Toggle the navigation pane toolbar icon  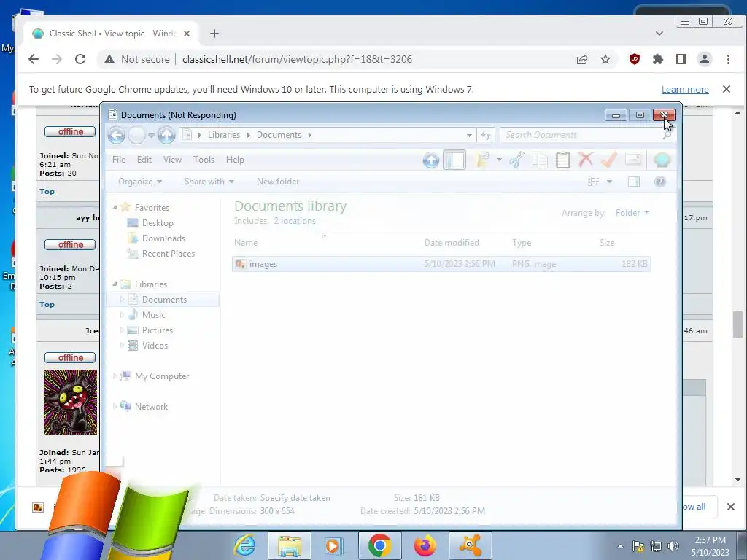pos(454,160)
